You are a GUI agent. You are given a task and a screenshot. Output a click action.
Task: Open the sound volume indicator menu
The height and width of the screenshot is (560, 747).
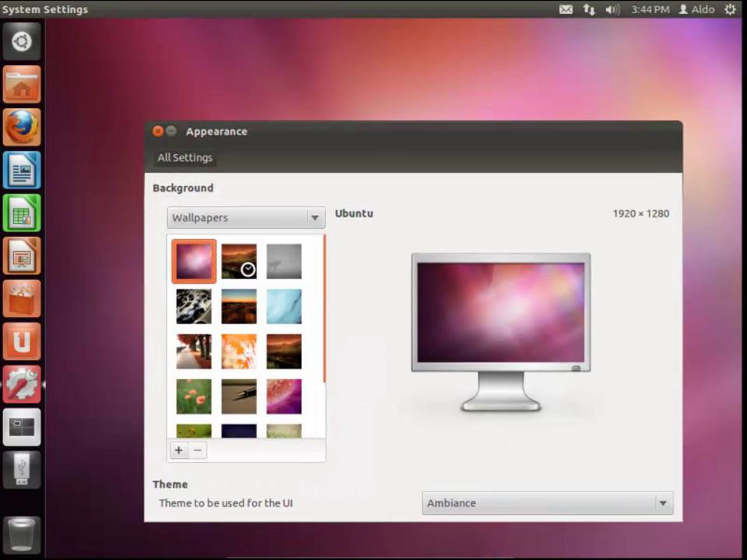pos(612,9)
